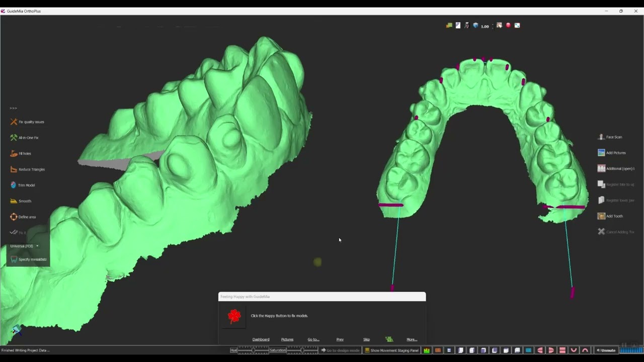Click the white page pencil icon
644x362 pixels.
[x=458, y=25]
